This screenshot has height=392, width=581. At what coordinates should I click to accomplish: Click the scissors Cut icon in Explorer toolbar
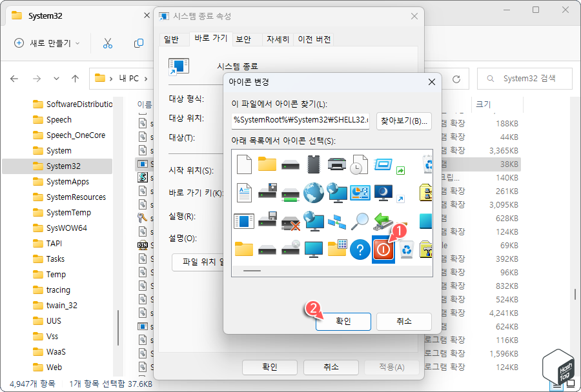point(107,43)
